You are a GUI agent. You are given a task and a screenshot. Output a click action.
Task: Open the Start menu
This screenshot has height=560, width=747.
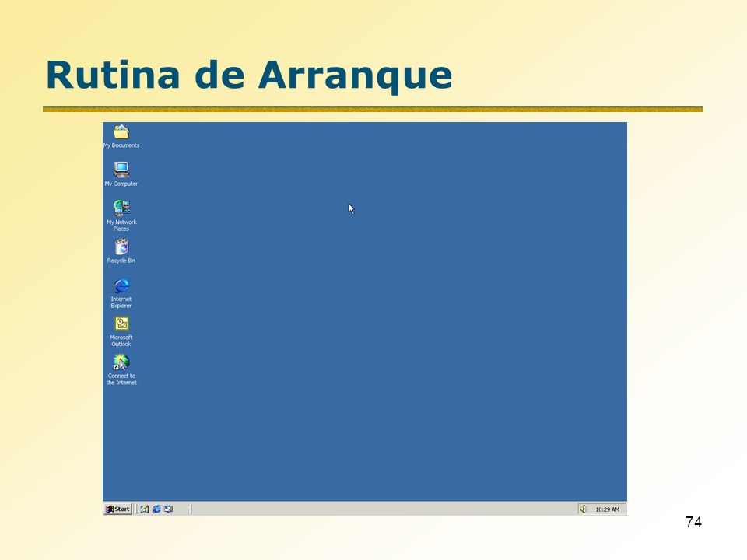117,509
